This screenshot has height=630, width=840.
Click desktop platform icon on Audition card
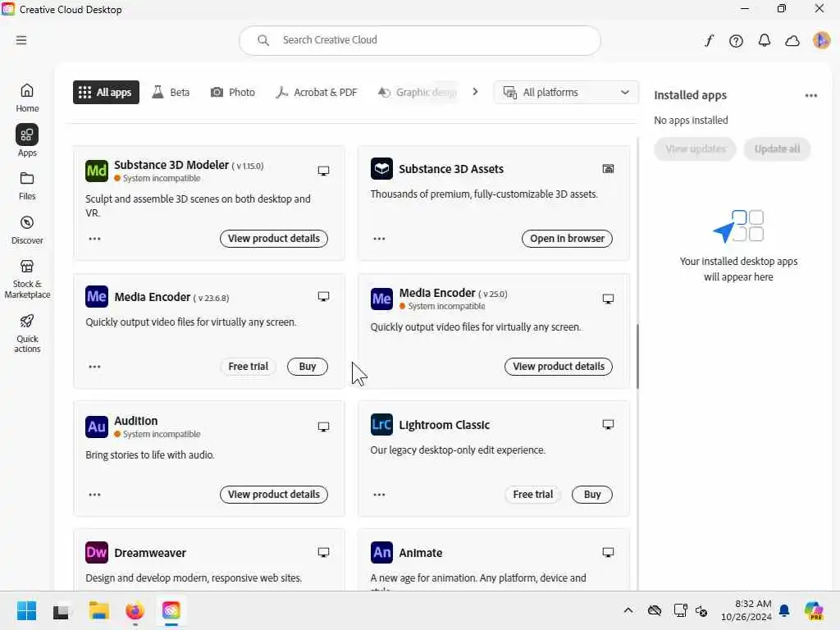(323, 427)
